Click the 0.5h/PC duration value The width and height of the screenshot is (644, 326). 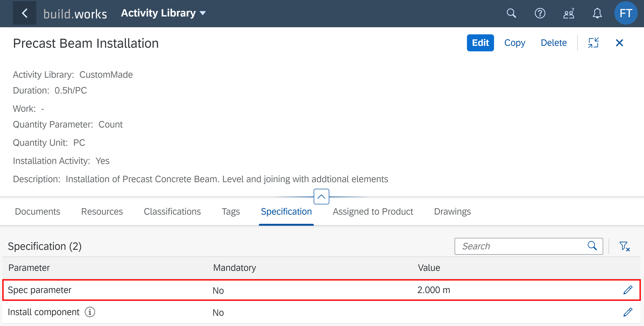tap(71, 90)
